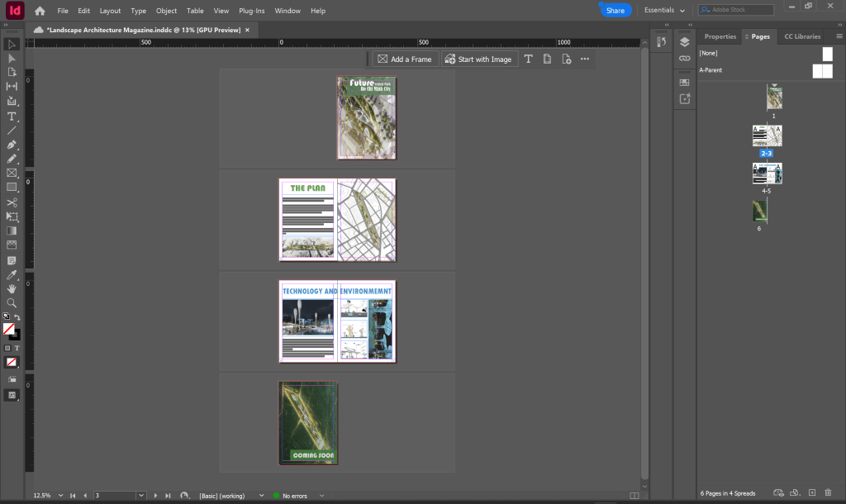This screenshot has width=846, height=504.
Task: Switch to the CC Libraries tab
Action: coord(802,36)
